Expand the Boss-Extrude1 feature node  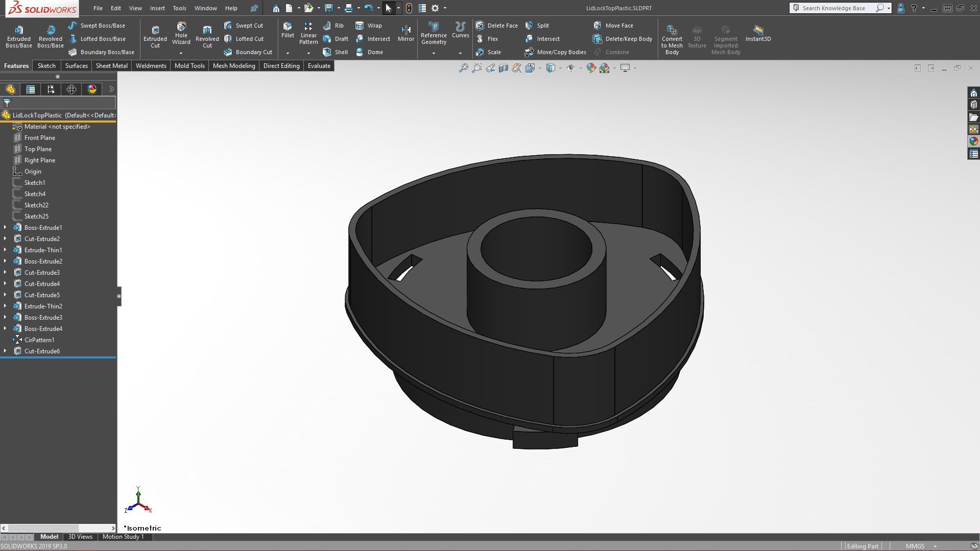5,228
